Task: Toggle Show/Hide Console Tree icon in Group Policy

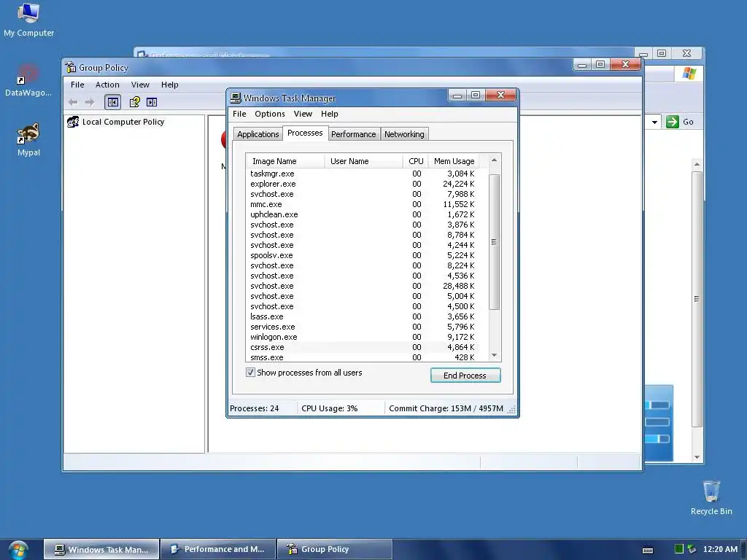Action: [113, 102]
